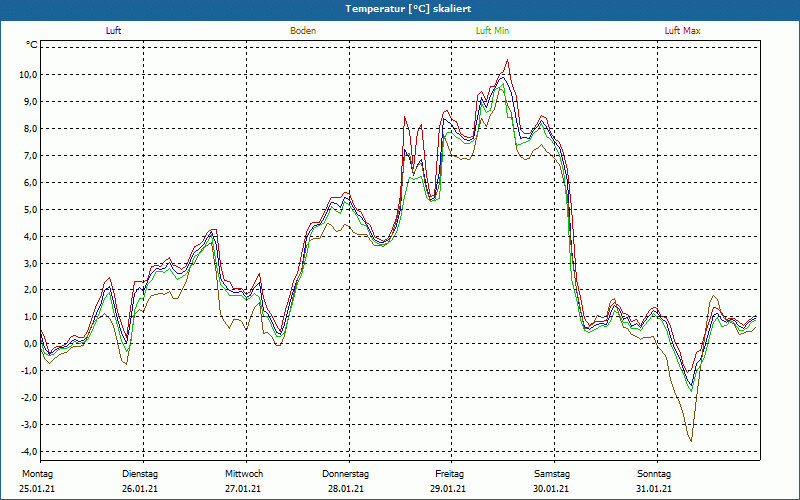Click the 5,0 value on temperature axis

pyautogui.click(x=28, y=210)
